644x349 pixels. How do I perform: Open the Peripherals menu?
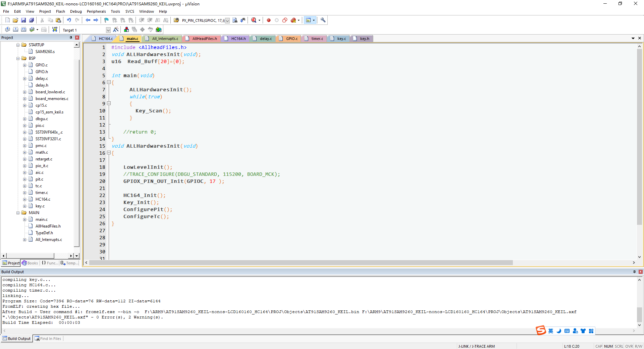(x=96, y=11)
